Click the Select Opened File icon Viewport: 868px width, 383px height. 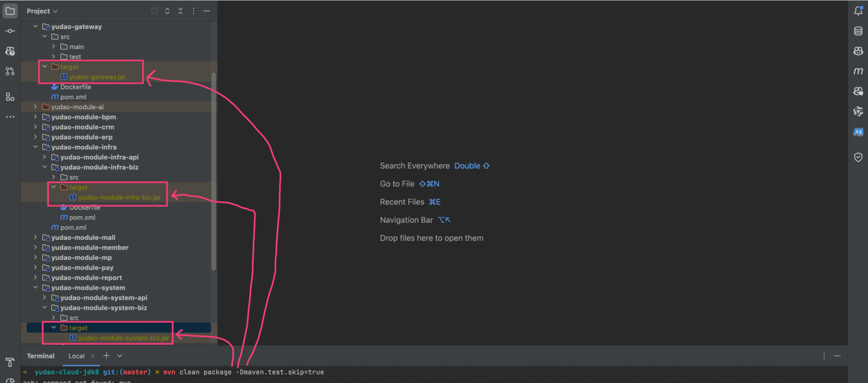click(x=154, y=11)
